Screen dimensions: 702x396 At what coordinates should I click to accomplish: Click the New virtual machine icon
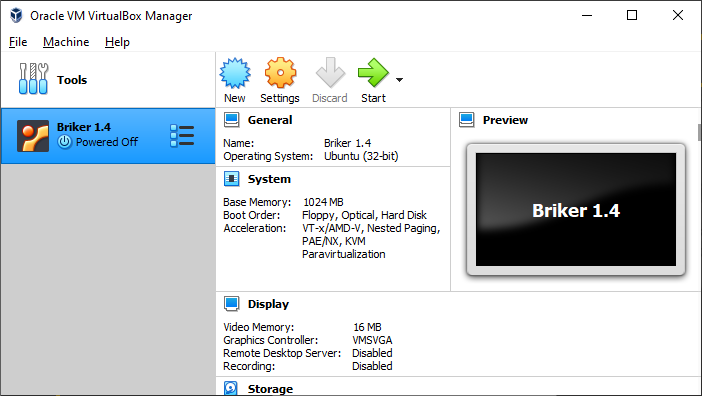pos(235,73)
